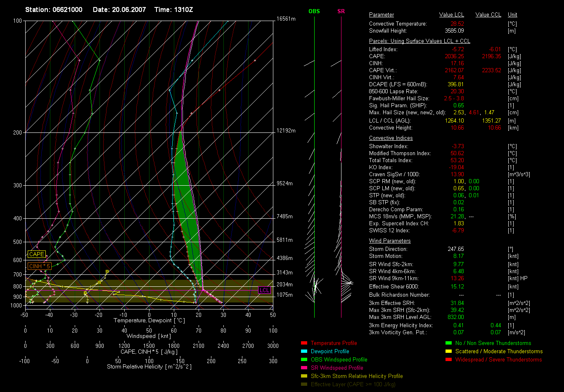Click the Value CCL column heading
The height and width of the screenshot is (392, 564).
(488, 14)
